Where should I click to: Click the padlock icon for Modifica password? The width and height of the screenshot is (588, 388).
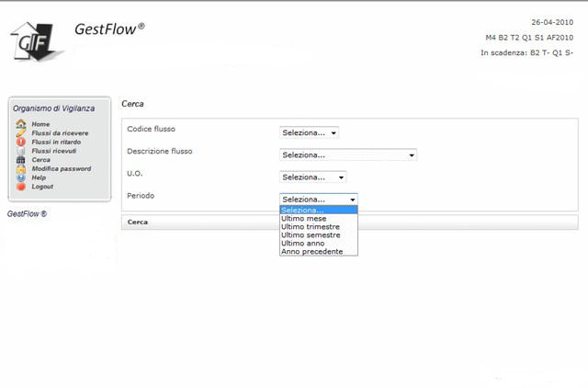21,169
